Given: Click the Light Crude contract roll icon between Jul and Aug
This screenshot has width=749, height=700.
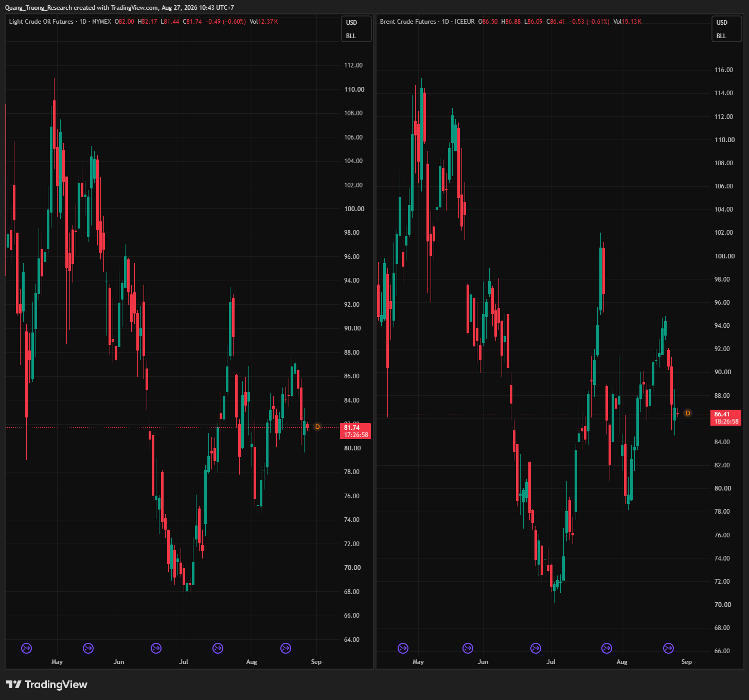Looking at the screenshot, I should click(218, 648).
